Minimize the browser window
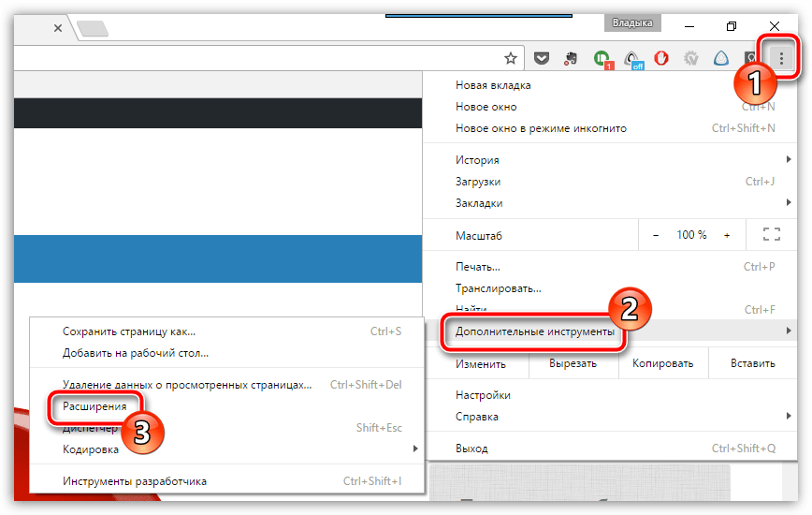812x515 pixels. (x=689, y=26)
